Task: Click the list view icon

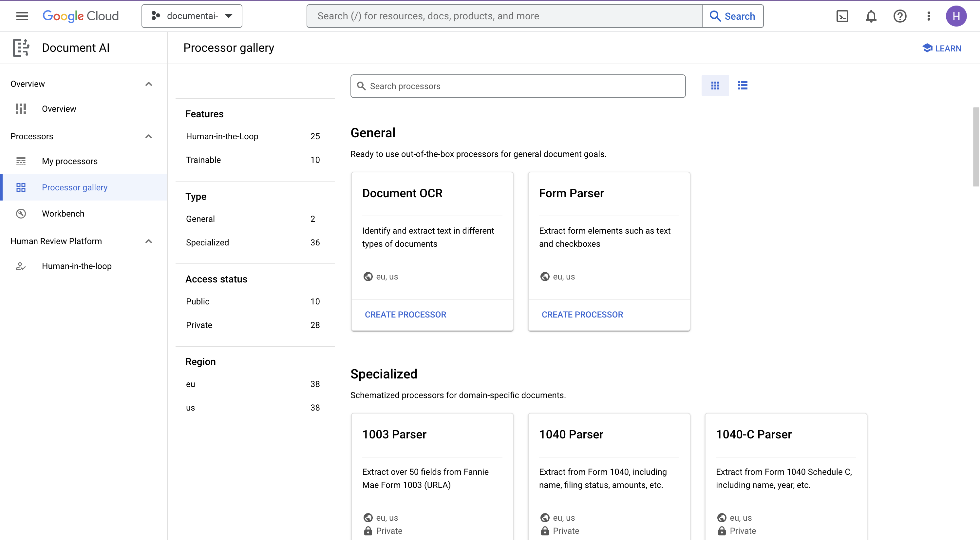Action: tap(742, 85)
